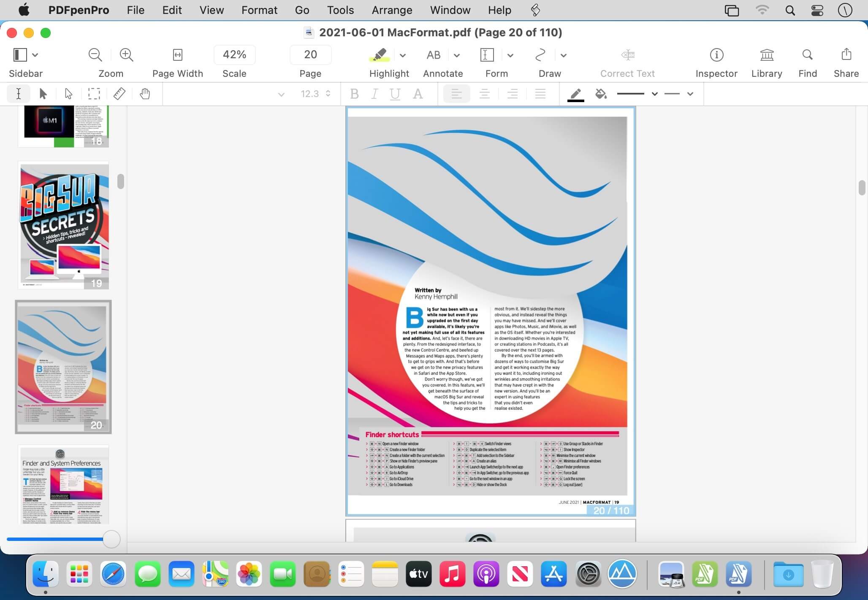Choose the Hand scroll tool
Screen dimensions: 868x600
(145, 94)
